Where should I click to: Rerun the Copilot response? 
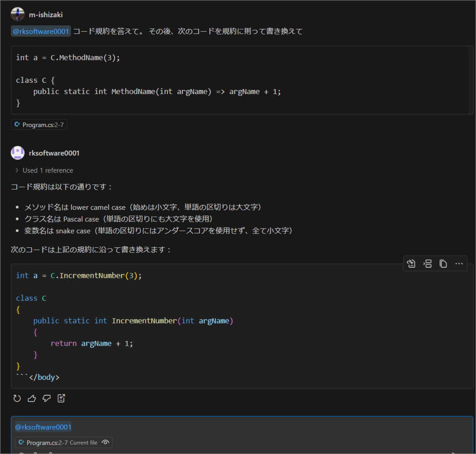17,398
